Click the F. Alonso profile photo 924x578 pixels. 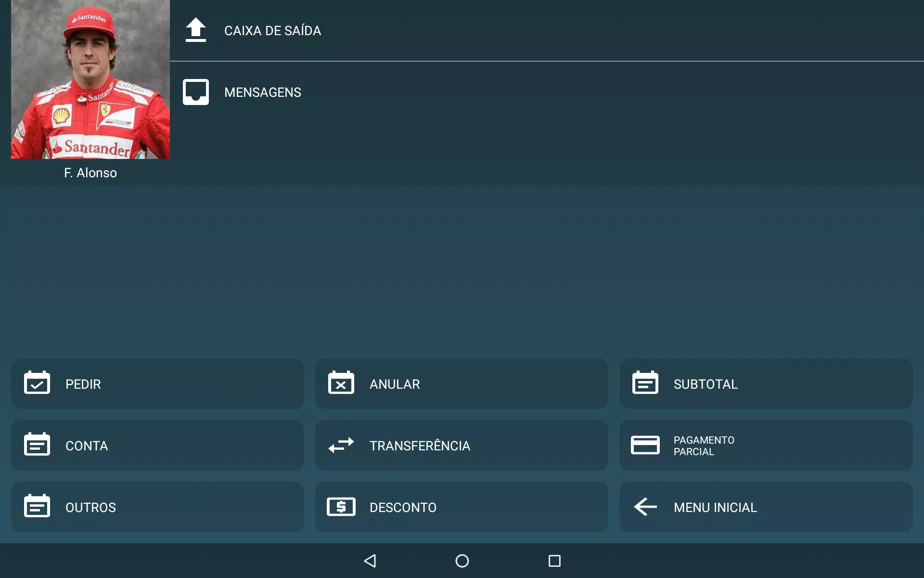point(90,79)
